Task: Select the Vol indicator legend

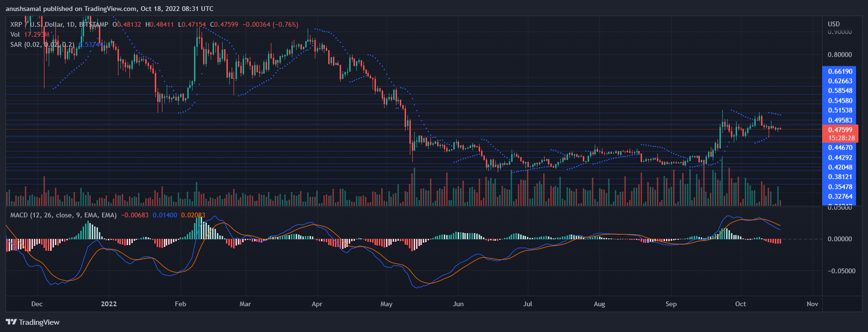Action: pyautogui.click(x=15, y=34)
